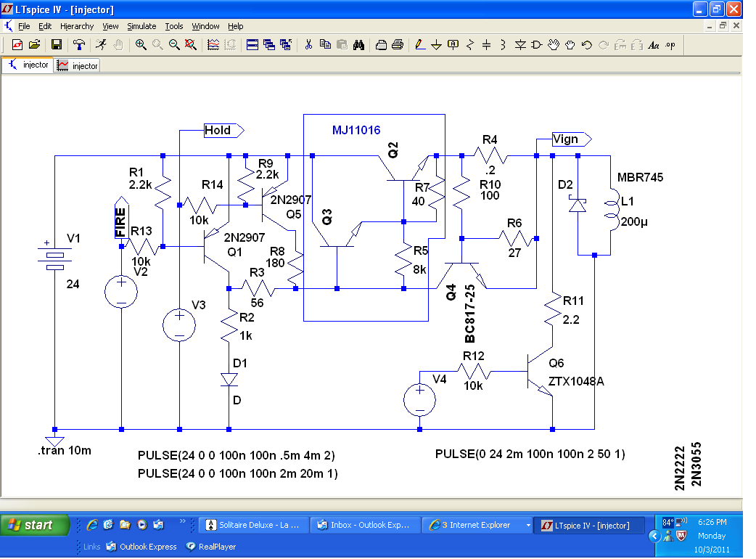Select the Drag closed-hand tool
Viewport: 756px width, 559px height.
pyautogui.click(x=570, y=45)
